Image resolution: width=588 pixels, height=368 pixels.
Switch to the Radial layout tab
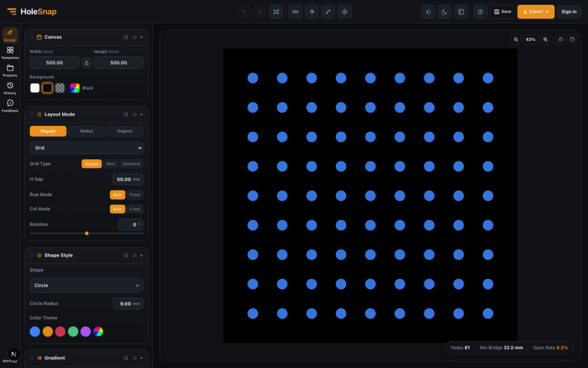pyautogui.click(x=86, y=131)
